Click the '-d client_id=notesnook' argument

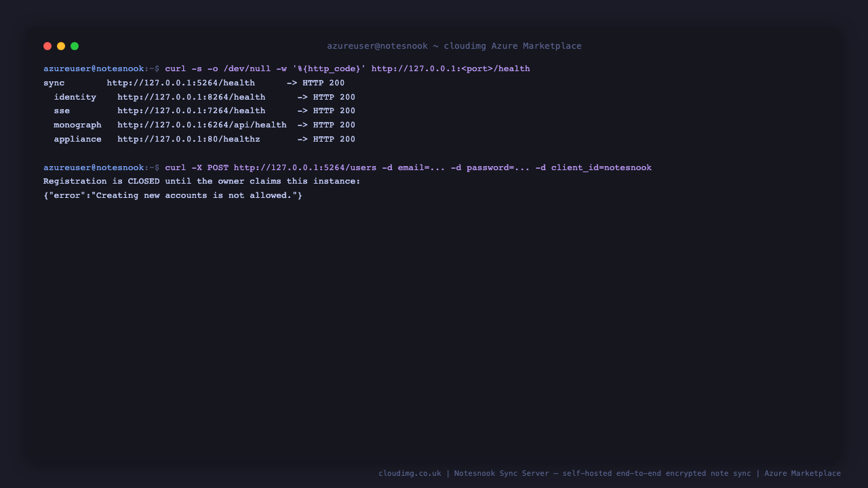(x=593, y=168)
